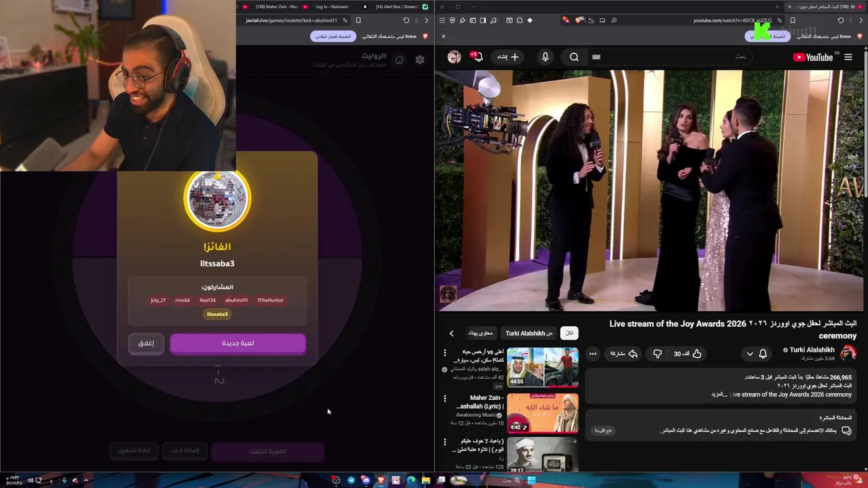Click participant chip 'rms64'
Viewport: 868px width, 488px height.
pos(182,300)
